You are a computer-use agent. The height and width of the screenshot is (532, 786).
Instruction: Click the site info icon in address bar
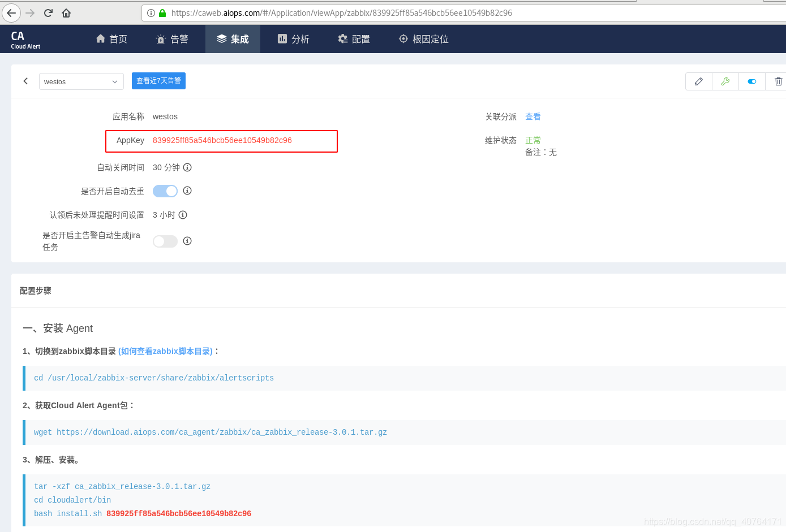pos(151,13)
